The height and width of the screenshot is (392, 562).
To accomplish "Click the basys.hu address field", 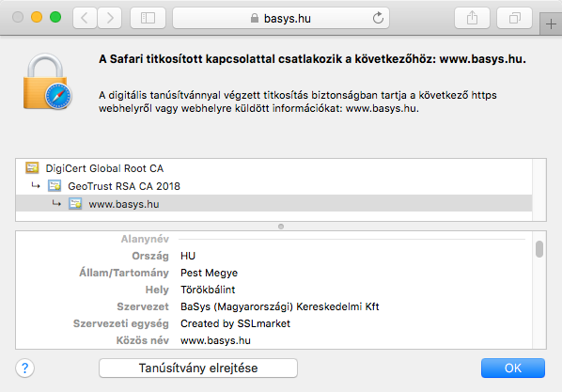I will tap(281, 18).
